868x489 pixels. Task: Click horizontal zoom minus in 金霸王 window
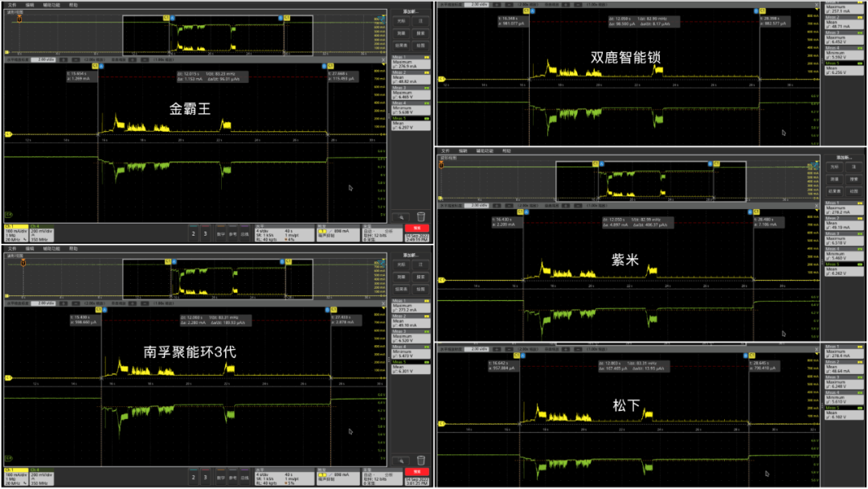(x=76, y=60)
